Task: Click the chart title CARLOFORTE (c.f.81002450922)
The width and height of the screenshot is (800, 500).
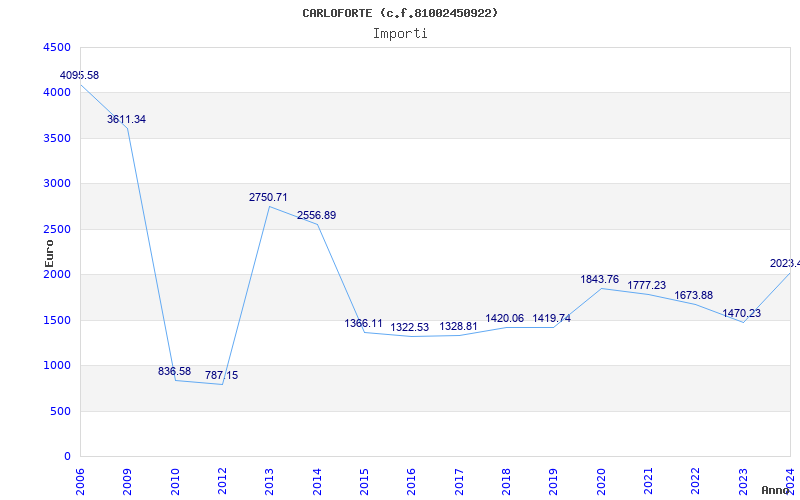Action: [400, 13]
